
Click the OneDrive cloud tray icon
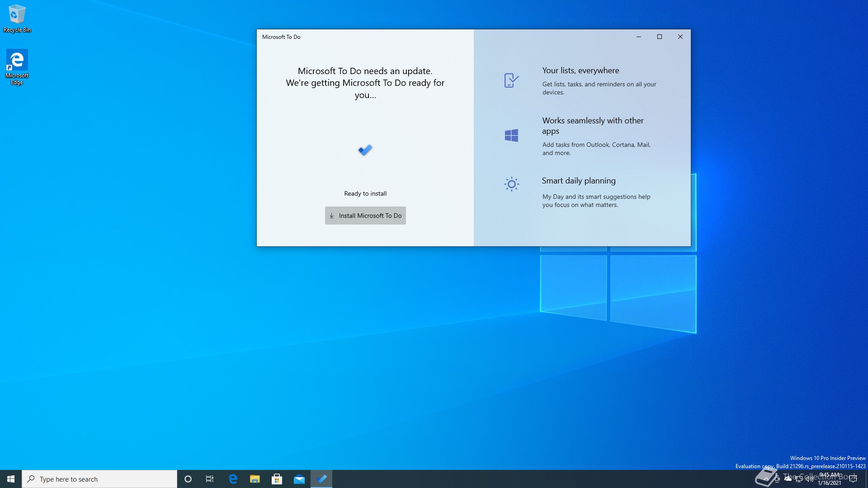[x=788, y=479]
